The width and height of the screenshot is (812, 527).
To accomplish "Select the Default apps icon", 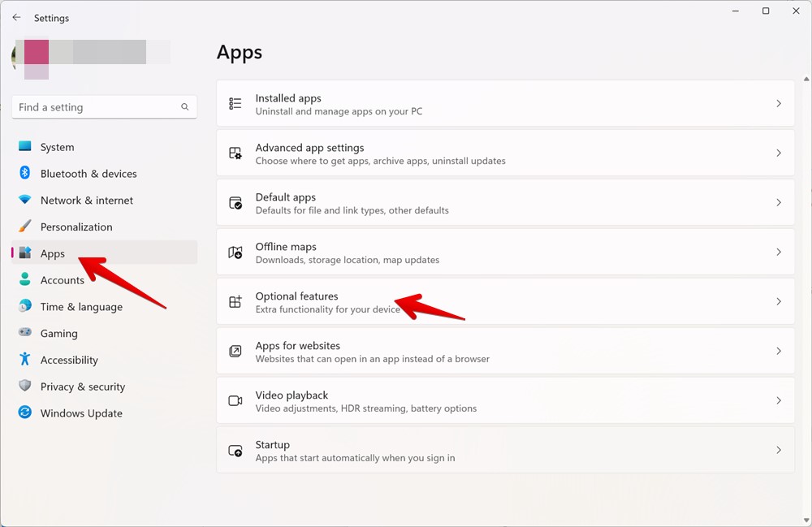I will click(x=235, y=202).
